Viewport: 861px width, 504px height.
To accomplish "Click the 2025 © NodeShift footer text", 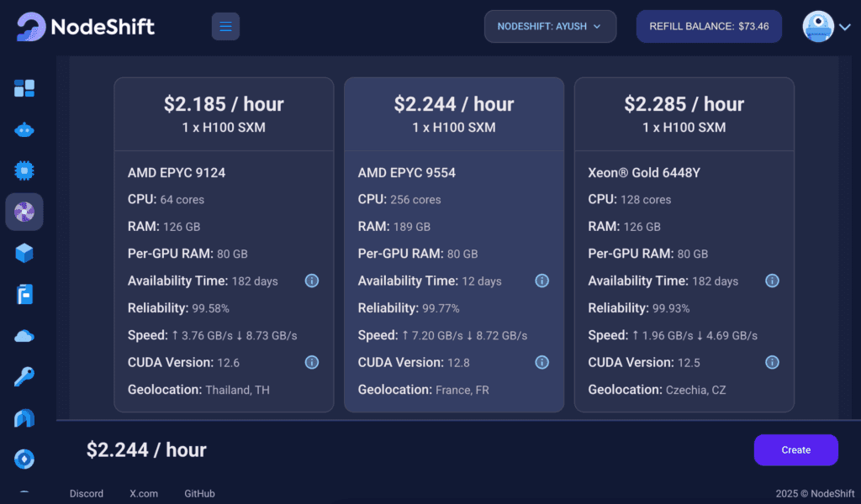I will (x=815, y=494).
